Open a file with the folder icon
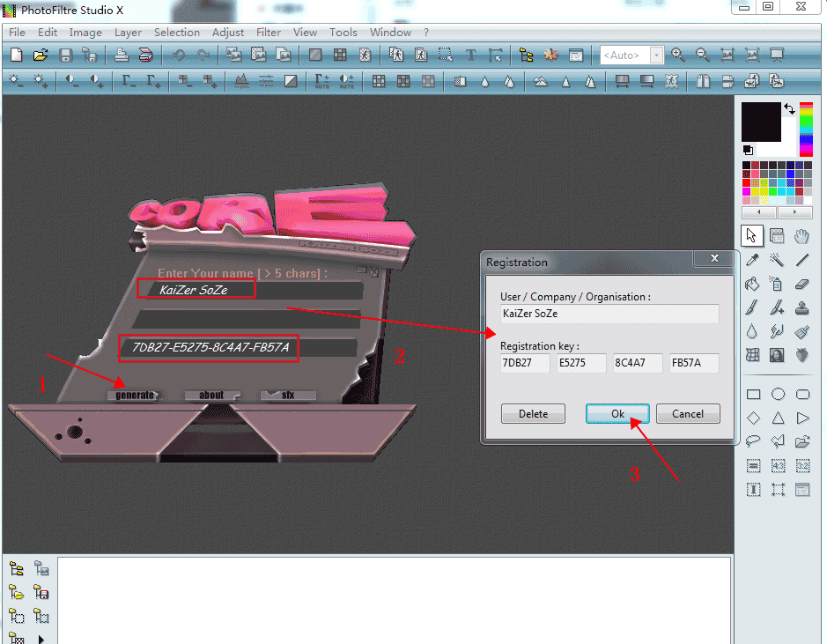 (x=41, y=55)
